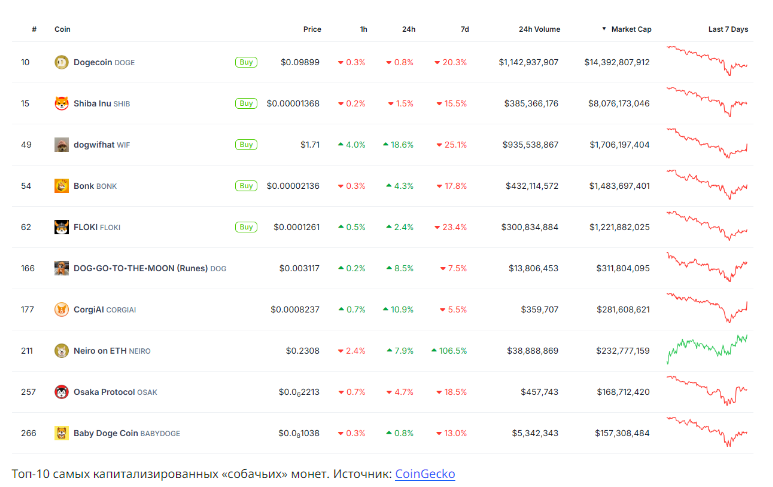This screenshot has height=487, width=773.
Task: Open FLOKI's 7-day sparkline chart
Action: (x=707, y=226)
